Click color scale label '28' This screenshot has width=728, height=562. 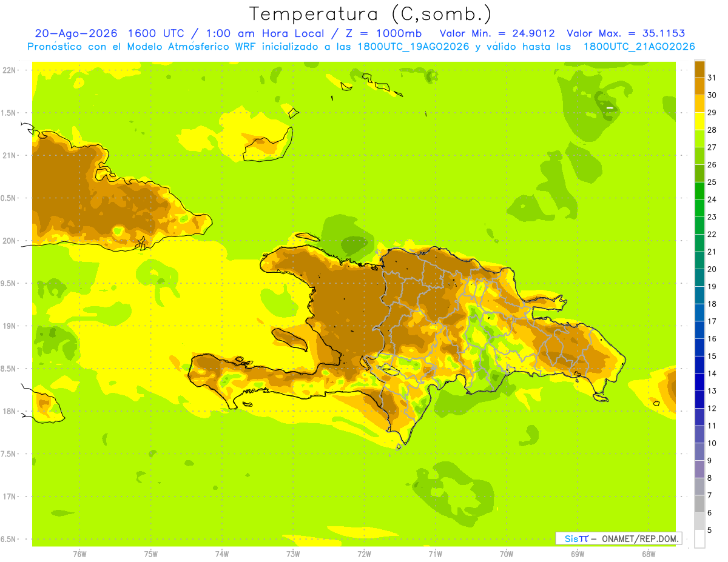[712, 130]
